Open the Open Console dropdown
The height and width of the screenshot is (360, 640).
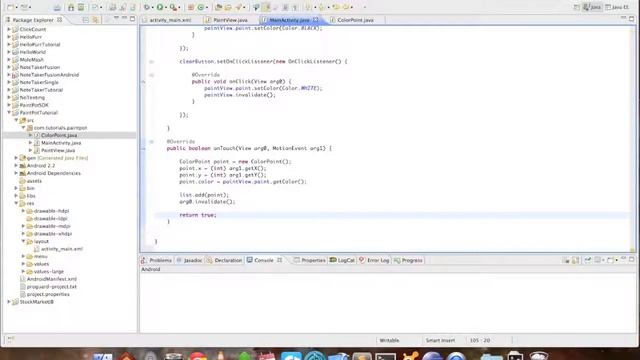[616, 260]
